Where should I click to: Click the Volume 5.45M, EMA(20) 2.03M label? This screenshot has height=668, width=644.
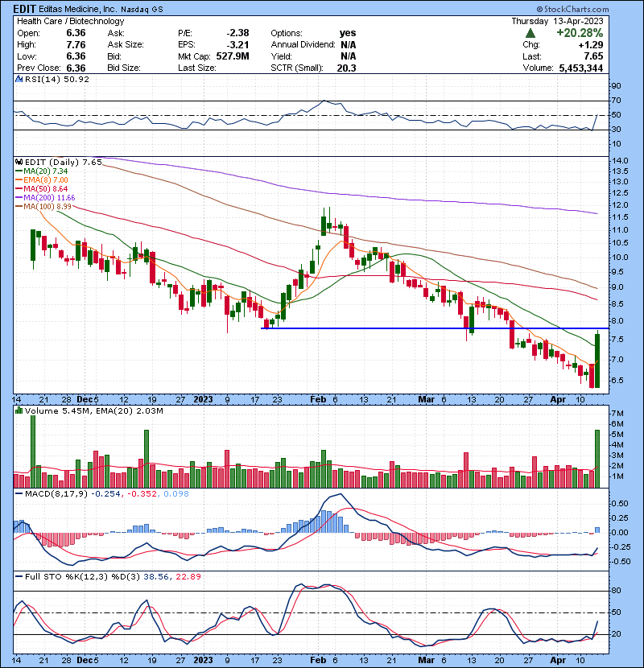coord(93,411)
